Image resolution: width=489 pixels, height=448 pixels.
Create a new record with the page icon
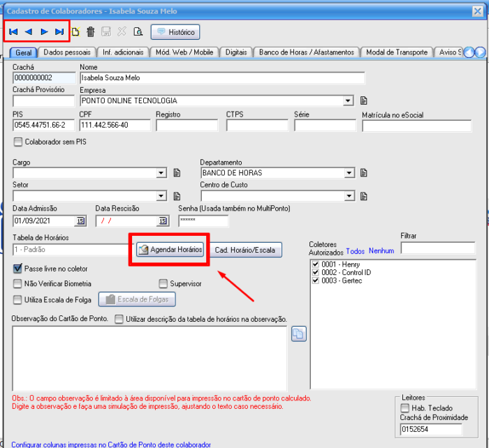[76, 31]
